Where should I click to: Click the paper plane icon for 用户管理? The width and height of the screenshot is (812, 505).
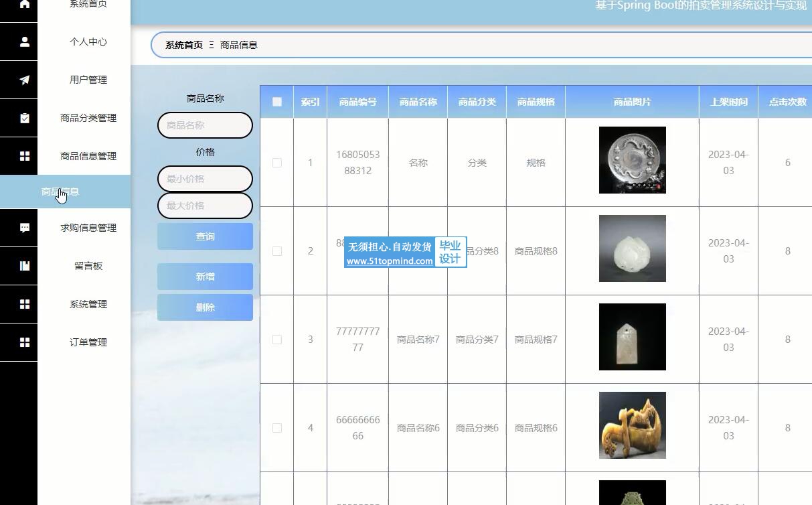(25, 80)
